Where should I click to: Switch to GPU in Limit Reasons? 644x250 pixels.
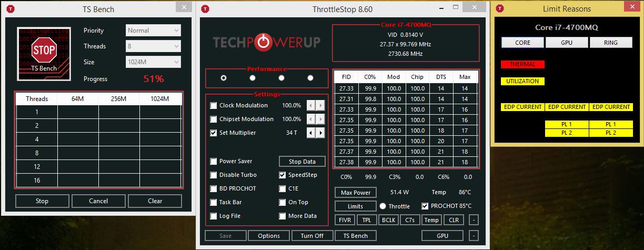pyautogui.click(x=567, y=43)
